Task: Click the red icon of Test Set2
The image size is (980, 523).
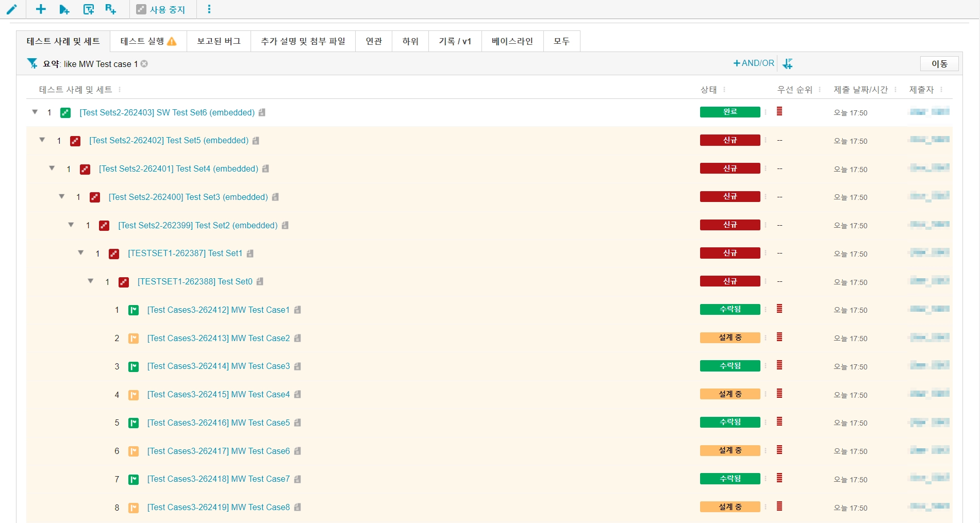Action: pyautogui.click(x=104, y=225)
